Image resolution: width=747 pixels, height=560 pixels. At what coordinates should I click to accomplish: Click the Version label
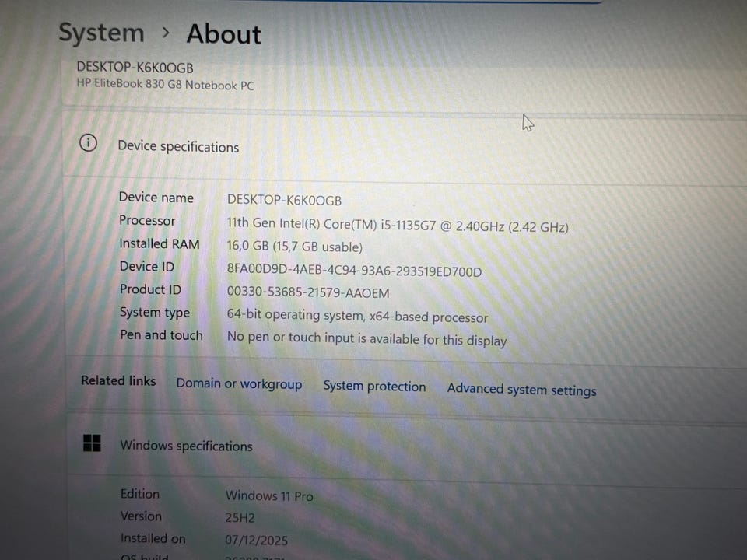141,516
